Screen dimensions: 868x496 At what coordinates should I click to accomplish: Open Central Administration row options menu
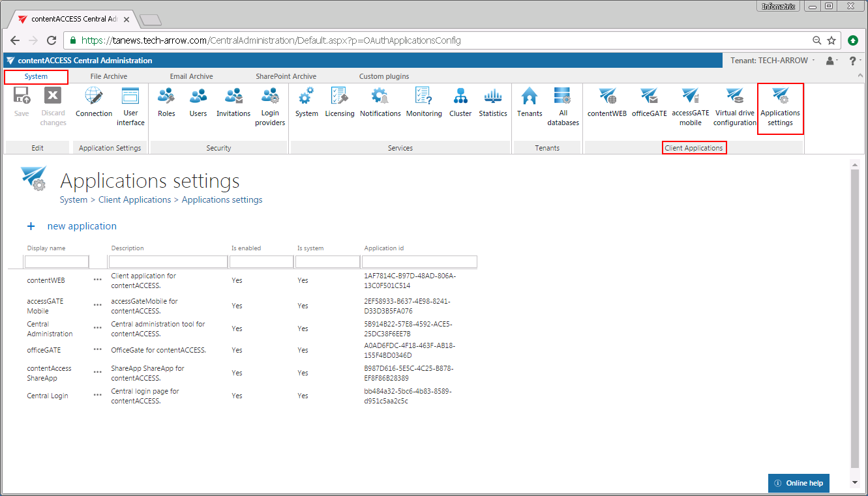[x=98, y=327]
